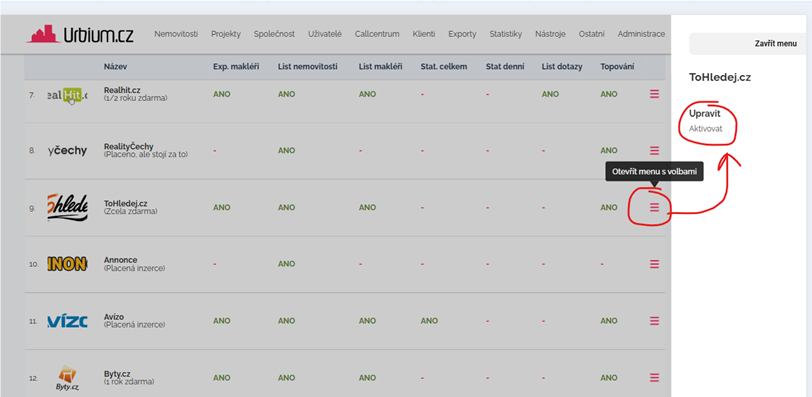The height and width of the screenshot is (397, 812).
Task: Open the options menu for Byty.cz row
Action: click(655, 377)
